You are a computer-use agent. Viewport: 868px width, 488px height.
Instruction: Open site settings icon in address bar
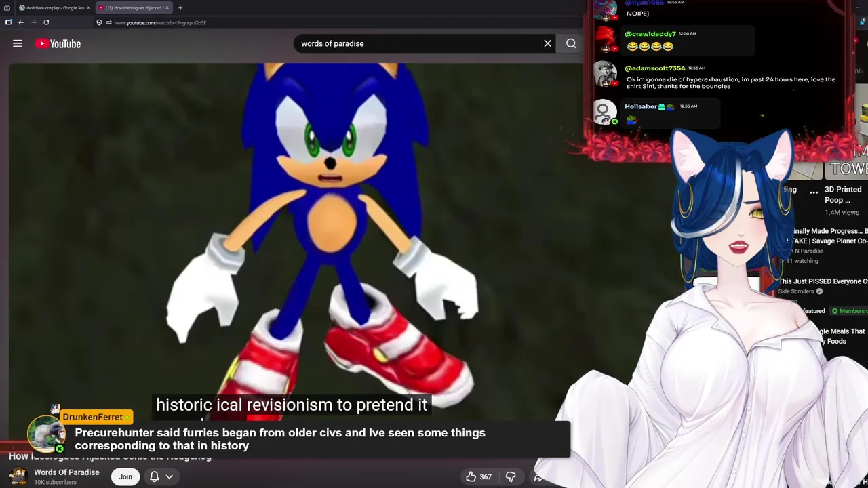click(x=108, y=22)
